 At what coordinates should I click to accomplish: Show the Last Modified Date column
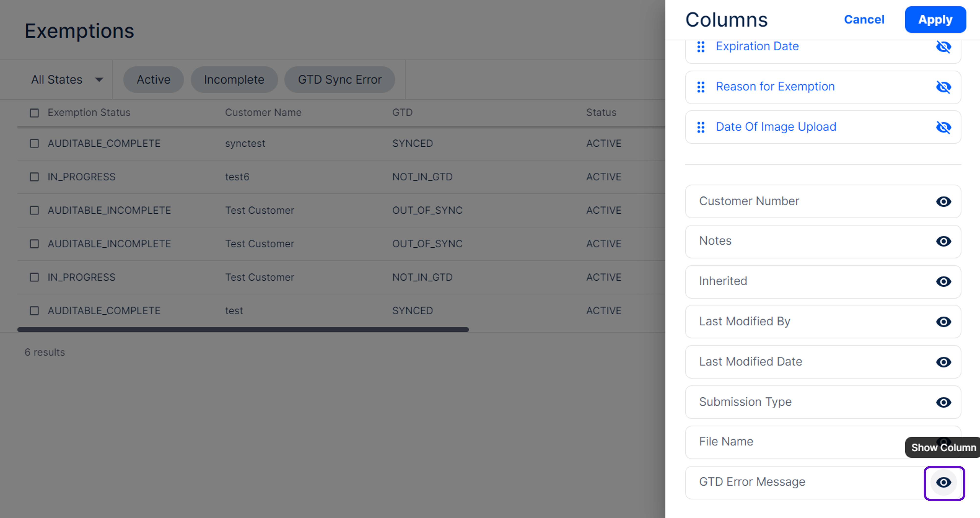coord(943,362)
